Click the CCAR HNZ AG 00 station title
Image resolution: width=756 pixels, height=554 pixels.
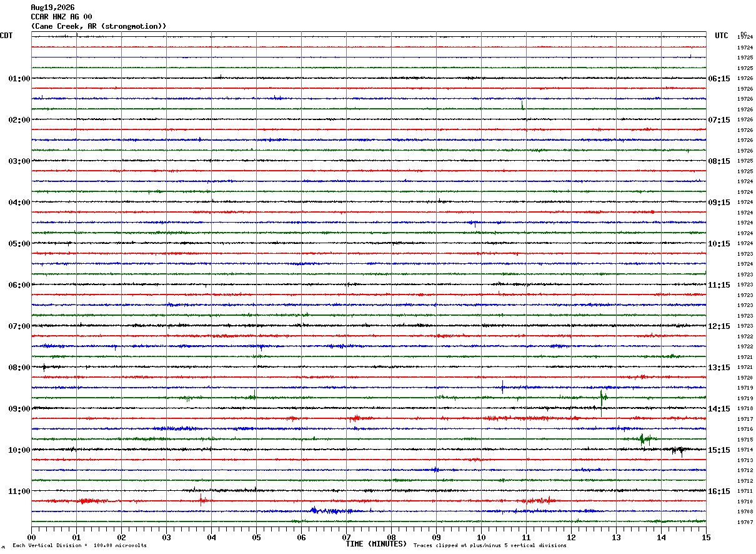61,17
